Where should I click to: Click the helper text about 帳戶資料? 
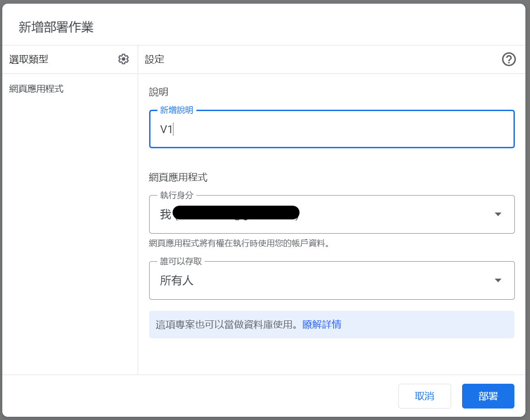(x=240, y=243)
